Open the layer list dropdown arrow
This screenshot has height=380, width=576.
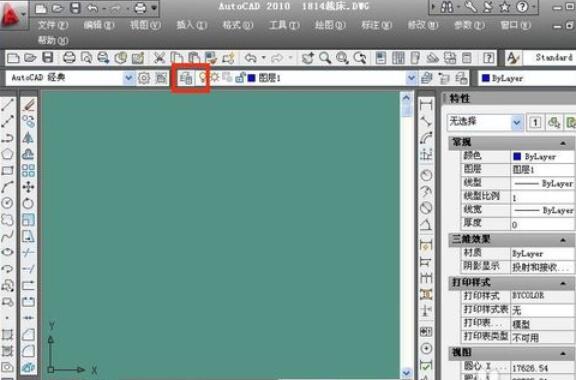(412, 78)
